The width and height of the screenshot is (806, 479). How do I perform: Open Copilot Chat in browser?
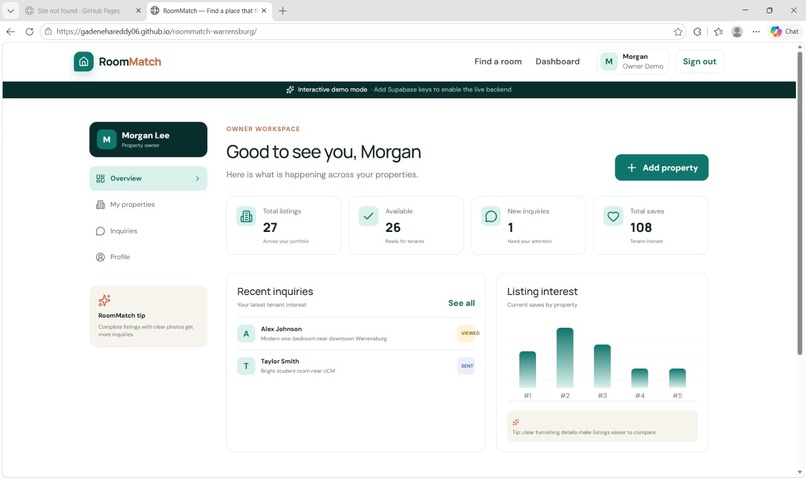pos(784,31)
